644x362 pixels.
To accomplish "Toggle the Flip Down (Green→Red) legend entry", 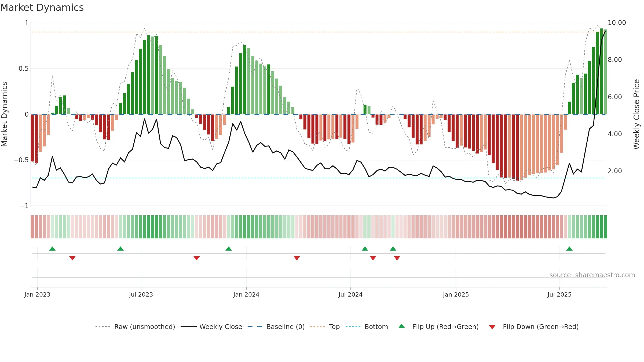I will [x=533, y=327].
